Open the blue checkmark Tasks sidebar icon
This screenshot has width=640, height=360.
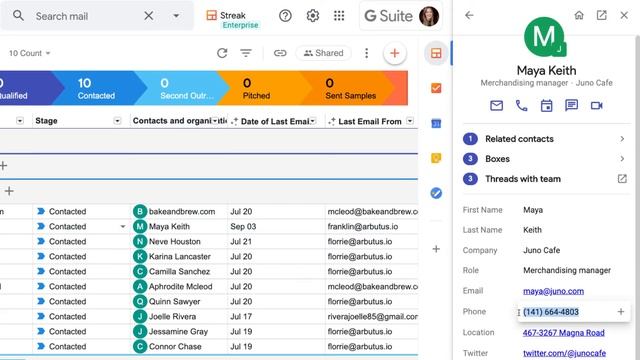click(436, 193)
